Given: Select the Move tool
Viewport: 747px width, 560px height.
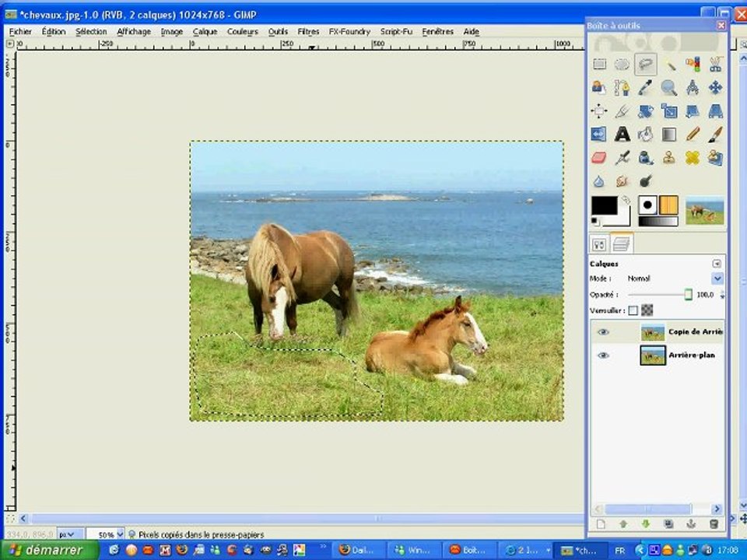Looking at the screenshot, I should pos(715,87).
